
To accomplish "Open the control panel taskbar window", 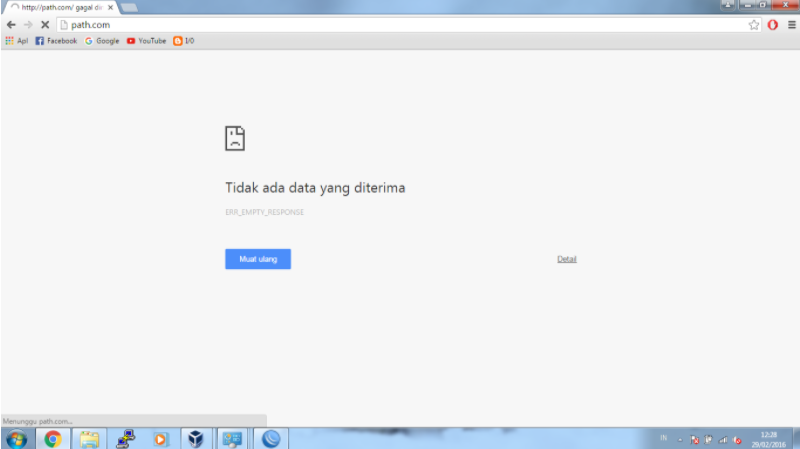I will coord(232,439).
